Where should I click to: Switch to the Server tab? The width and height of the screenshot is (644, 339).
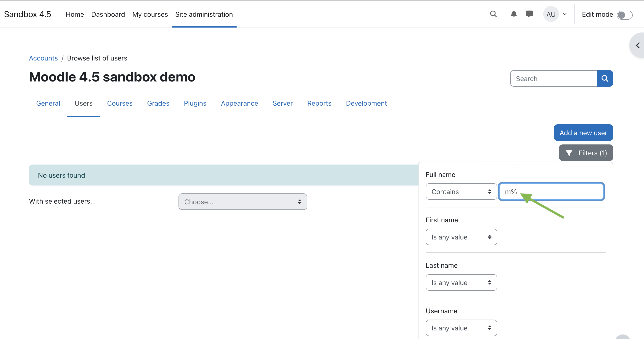[282, 103]
